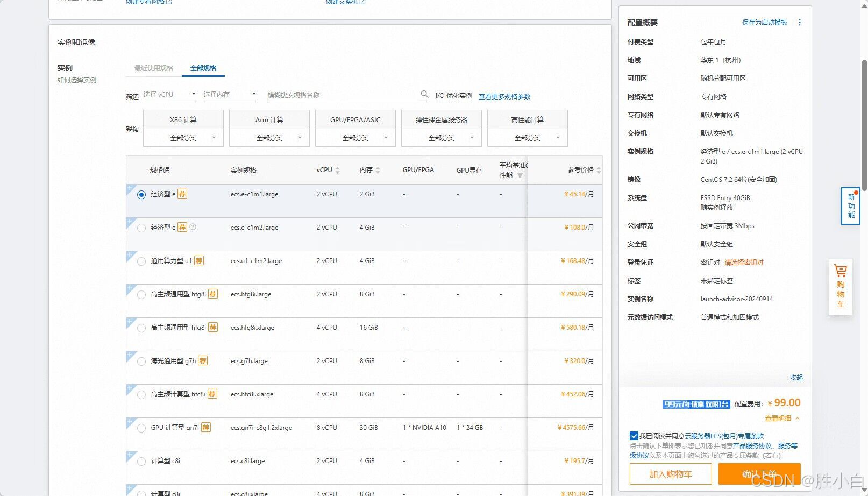Viewport: 868px width, 496px height.
Task: Click the help question icon beside ecs.e-c1m2.large family
Action: 193,227
